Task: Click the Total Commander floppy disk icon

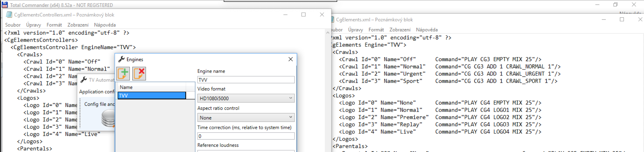Action: coord(5,5)
